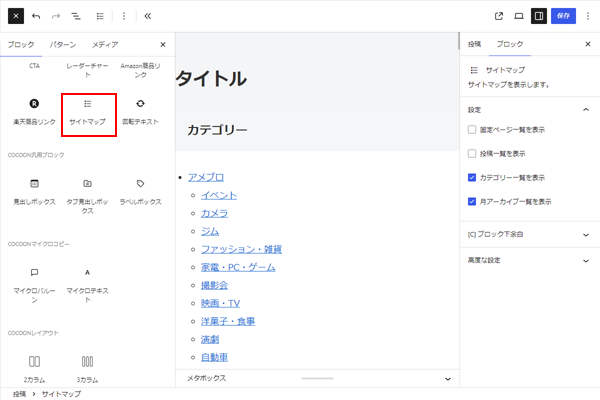This screenshot has height=400, width=600.
Task: Uncheck カテゴリー一覧を表示 checkbox
Action: [x=473, y=177]
